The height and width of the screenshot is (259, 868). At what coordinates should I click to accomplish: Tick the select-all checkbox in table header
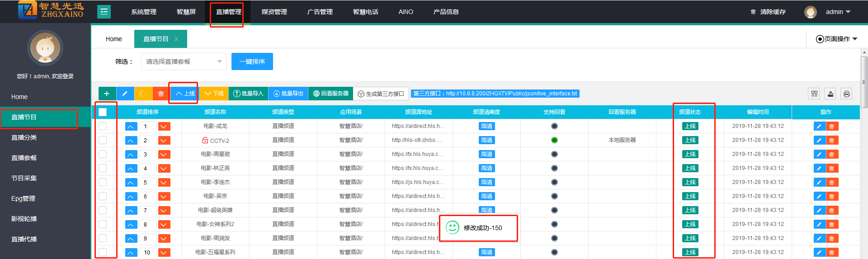coord(103,112)
